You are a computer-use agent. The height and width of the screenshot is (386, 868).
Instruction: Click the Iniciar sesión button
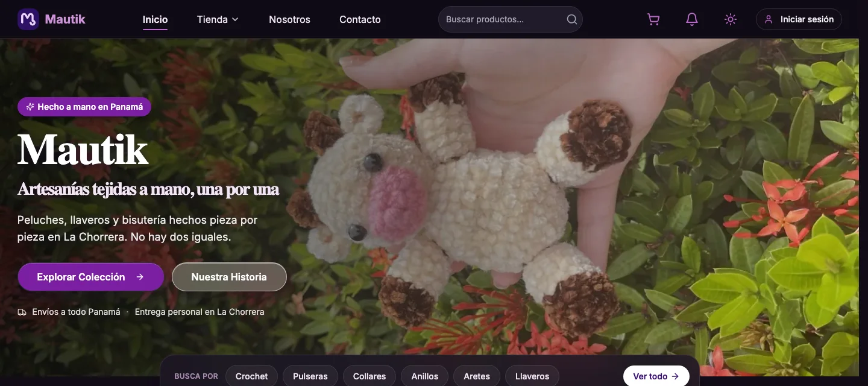pos(799,19)
